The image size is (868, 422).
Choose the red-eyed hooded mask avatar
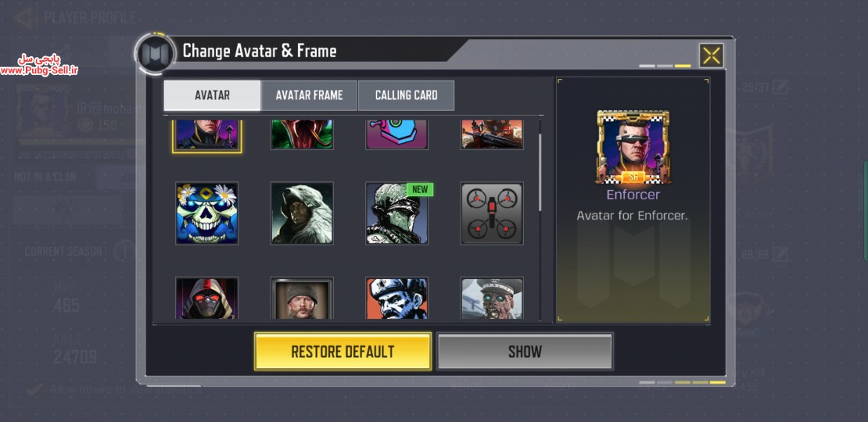(x=206, y=298)
